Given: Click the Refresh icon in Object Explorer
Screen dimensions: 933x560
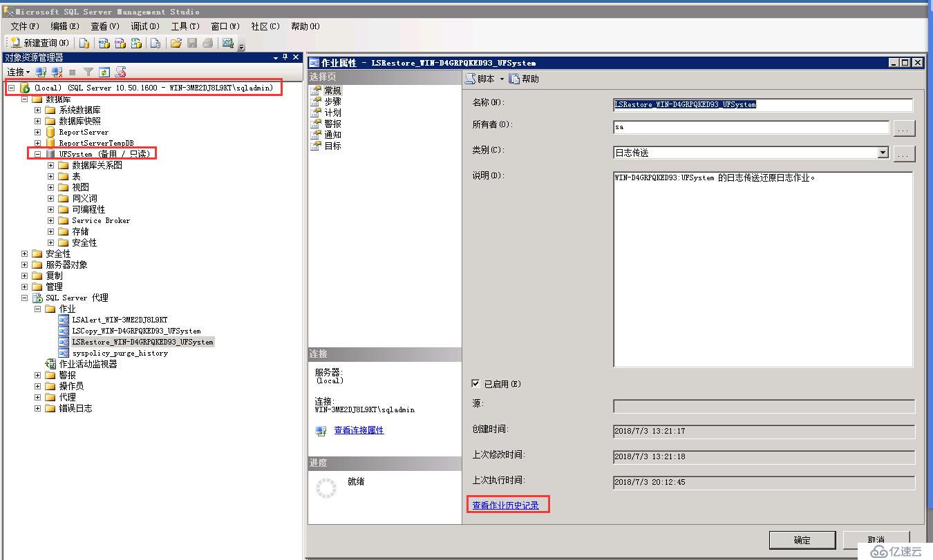Looking at the screenshot, I should tap(104, 72).
